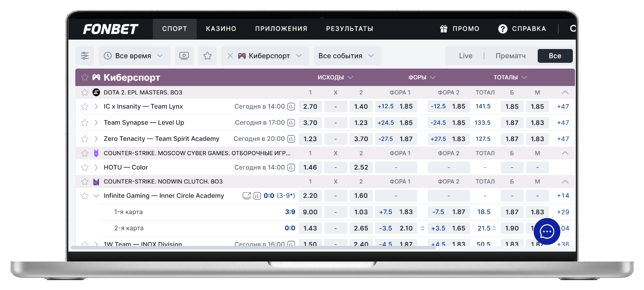Viewport: 644px width, 290px height.
Task: Expand HOTU — Color match row
Action: (96, 167)
